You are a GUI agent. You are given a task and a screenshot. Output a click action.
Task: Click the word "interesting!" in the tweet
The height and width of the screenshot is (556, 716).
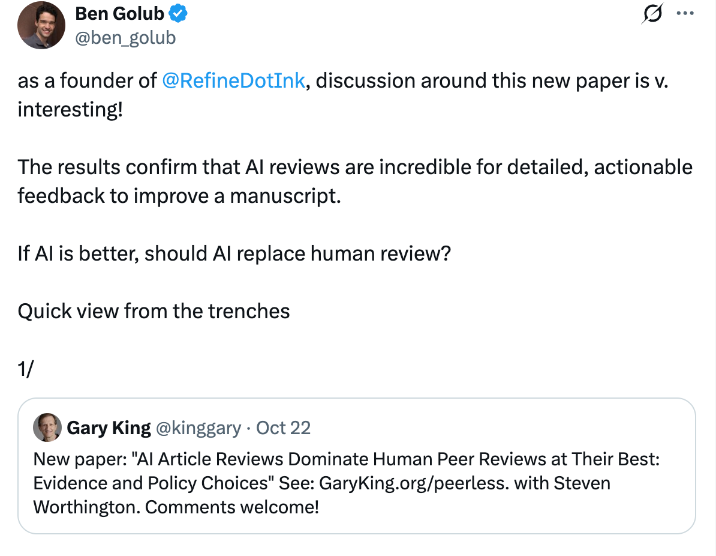pos(70,110)
